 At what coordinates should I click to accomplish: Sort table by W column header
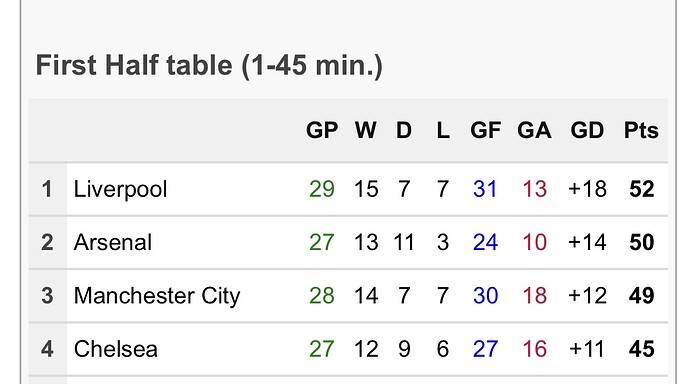(366, 130)
